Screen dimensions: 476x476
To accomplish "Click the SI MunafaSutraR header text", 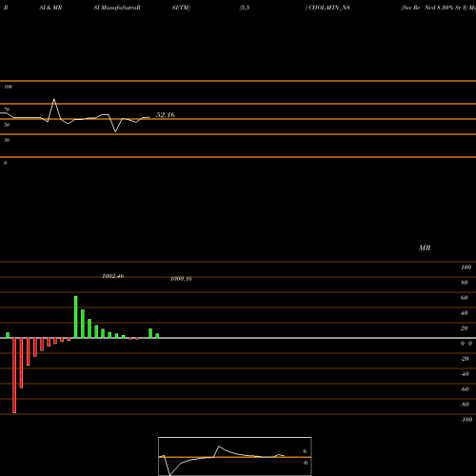I will click(117, 8).
